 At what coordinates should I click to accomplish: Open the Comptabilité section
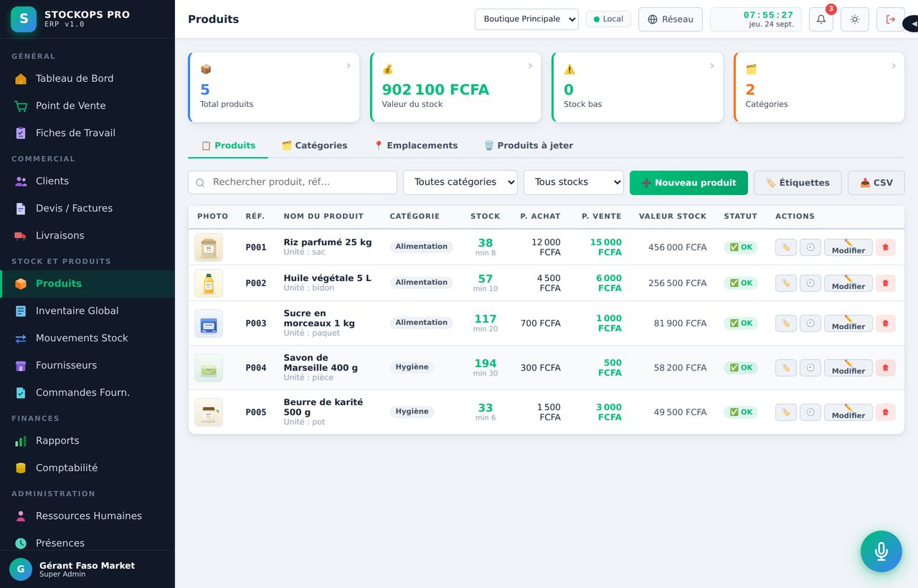(87, 468)
